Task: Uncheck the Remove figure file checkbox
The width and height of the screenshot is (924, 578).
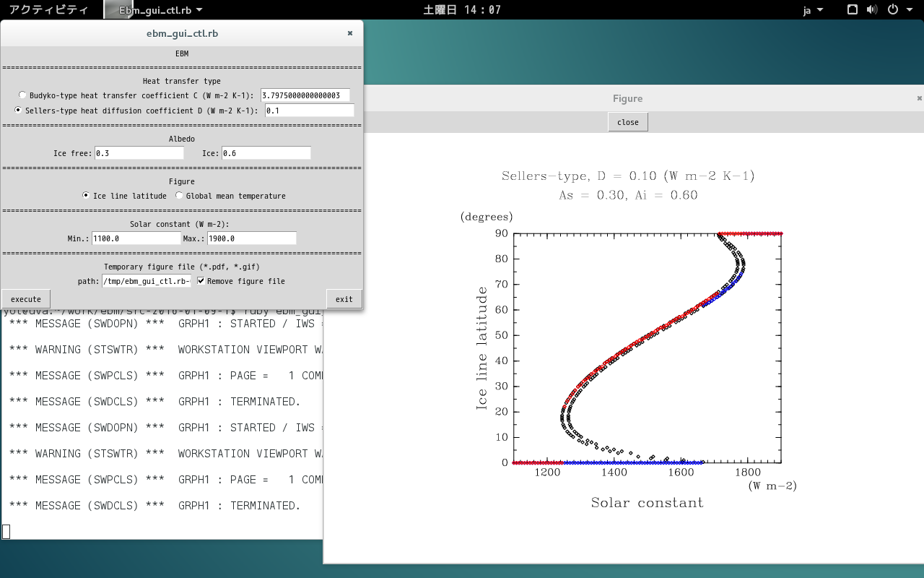Action: pos(201,281)
